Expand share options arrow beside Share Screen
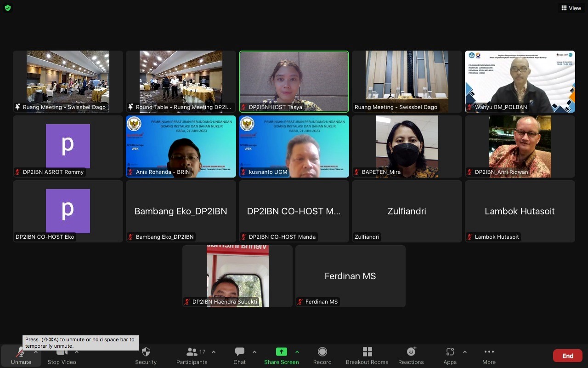 point(297,352)
